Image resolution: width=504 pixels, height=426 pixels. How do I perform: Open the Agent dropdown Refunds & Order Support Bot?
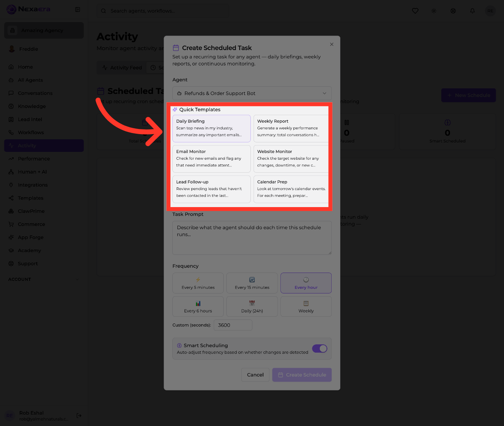click(x=252, y=93)
